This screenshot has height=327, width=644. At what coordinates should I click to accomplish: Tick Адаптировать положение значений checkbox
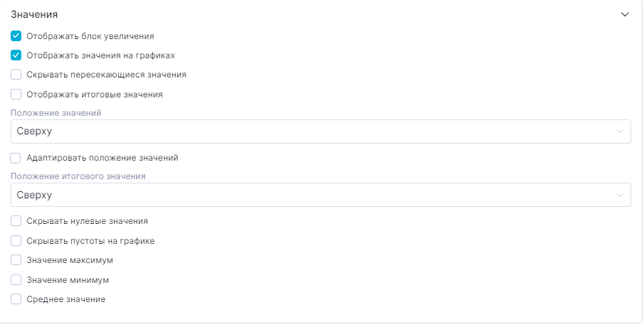(16, 158)
